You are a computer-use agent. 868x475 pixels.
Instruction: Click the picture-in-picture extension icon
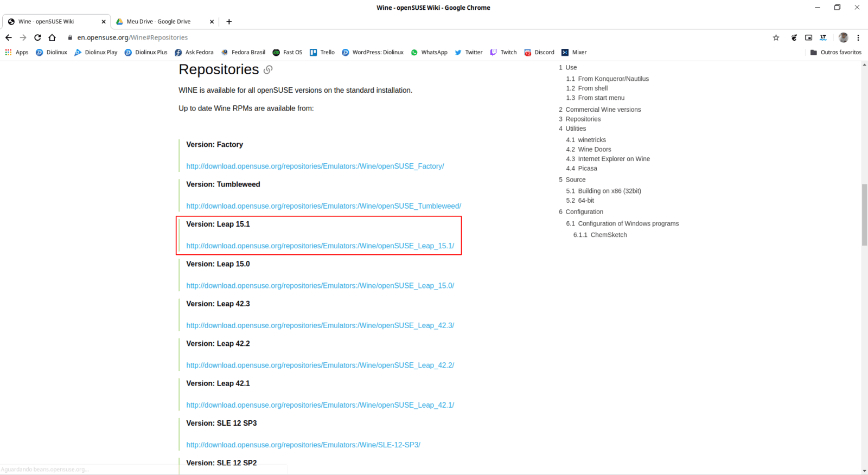coord(808,37)
